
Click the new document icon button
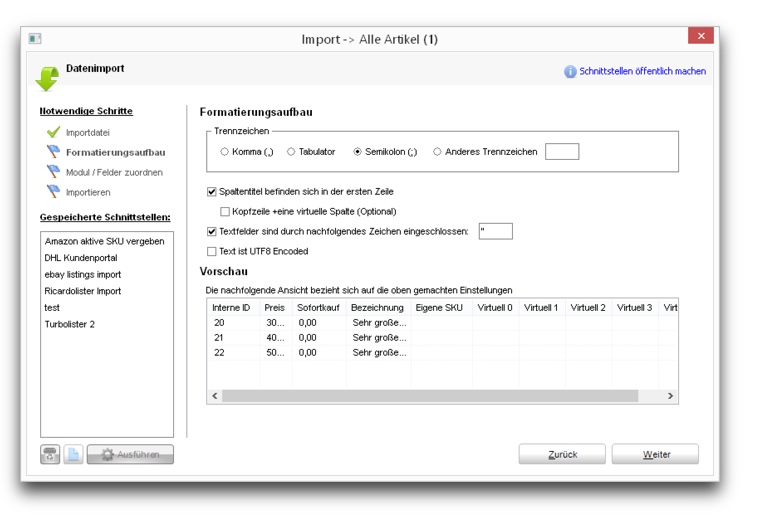point(73,454)
